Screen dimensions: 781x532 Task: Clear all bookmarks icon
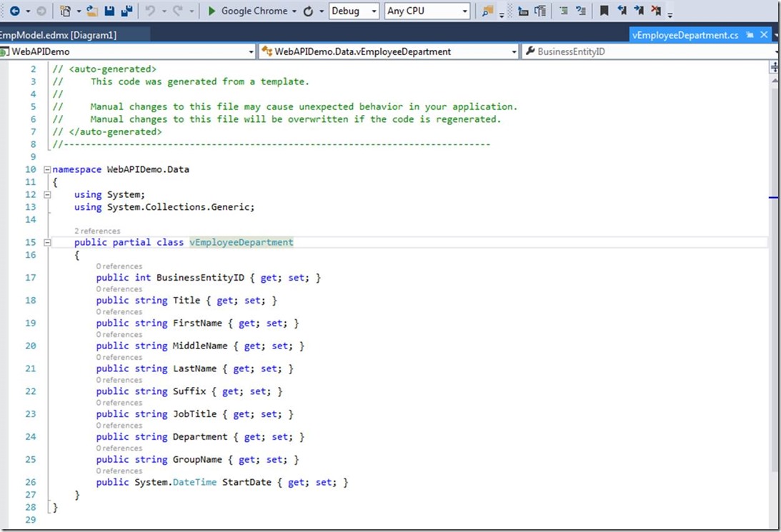pos(657,11)
